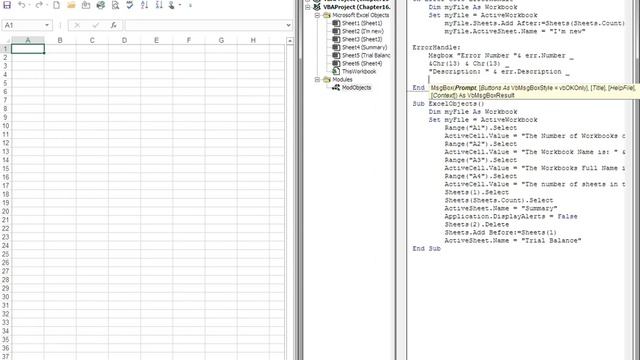The width and height of the screenshot is (640, 360).
Task: Click the ThisWorkbook icon
Action: pyautogui.click(x=336, y=71)
